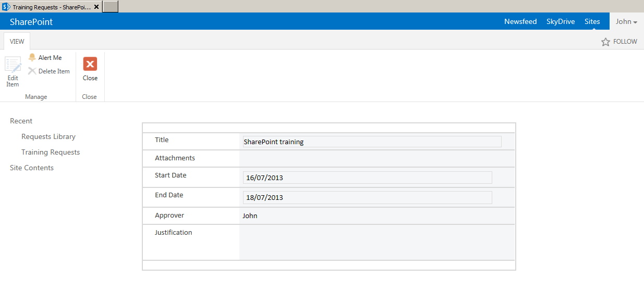This screenshot has height=291, width=644.
Task: Select the VIEW ribbon tab
Action: (x=17, y=42)
